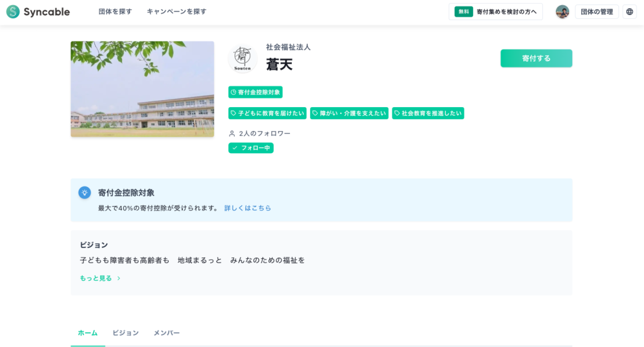
Task: Click the lightbulb icon in donation notice
Action: (84, 193)
